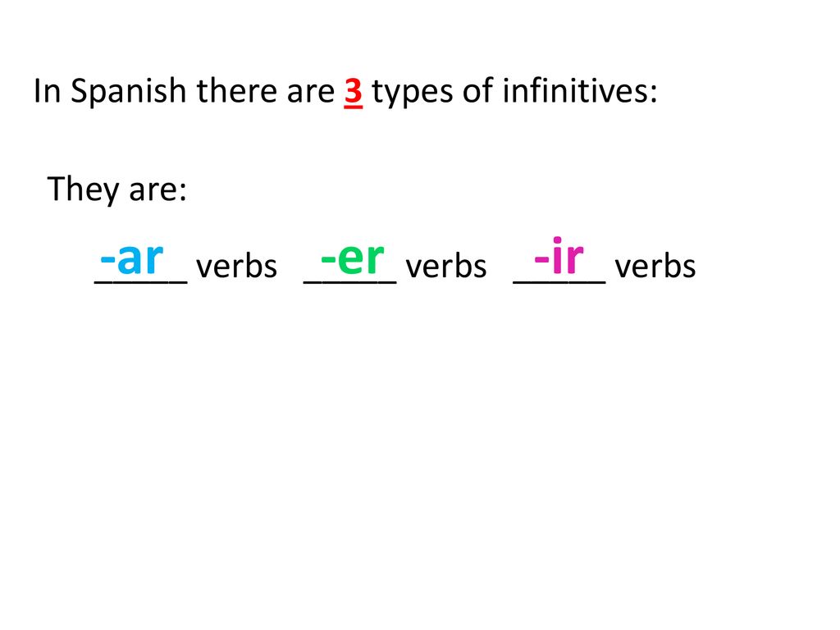Click the 'They are:' text
This screenshot has height=630, width=840.
click(117, 189)
